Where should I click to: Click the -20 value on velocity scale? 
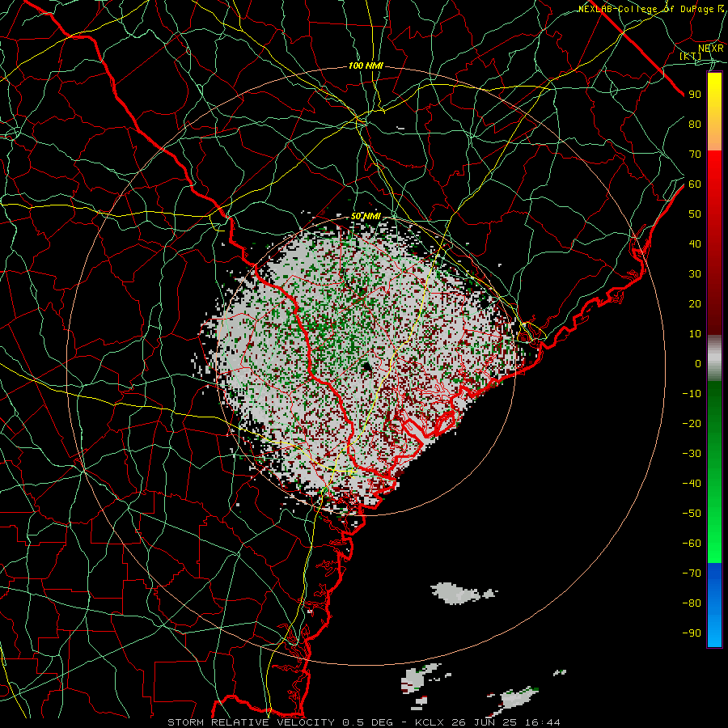tap(692, 423)
